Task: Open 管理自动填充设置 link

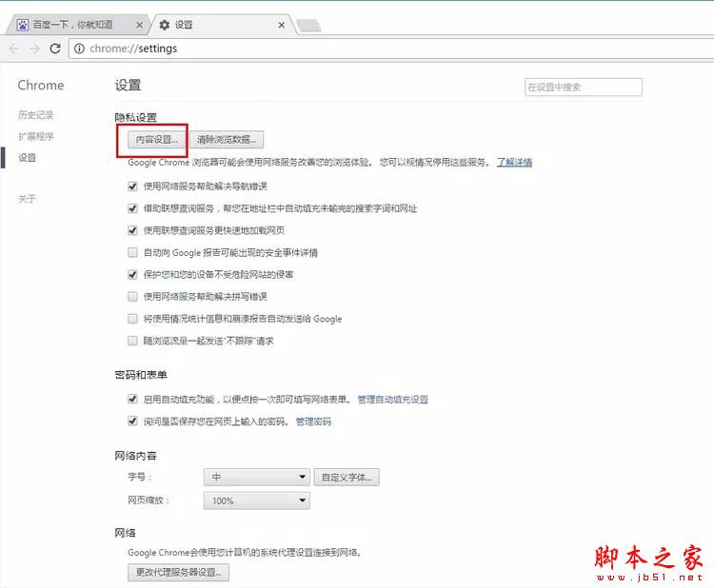Action: tap(393, 399)
